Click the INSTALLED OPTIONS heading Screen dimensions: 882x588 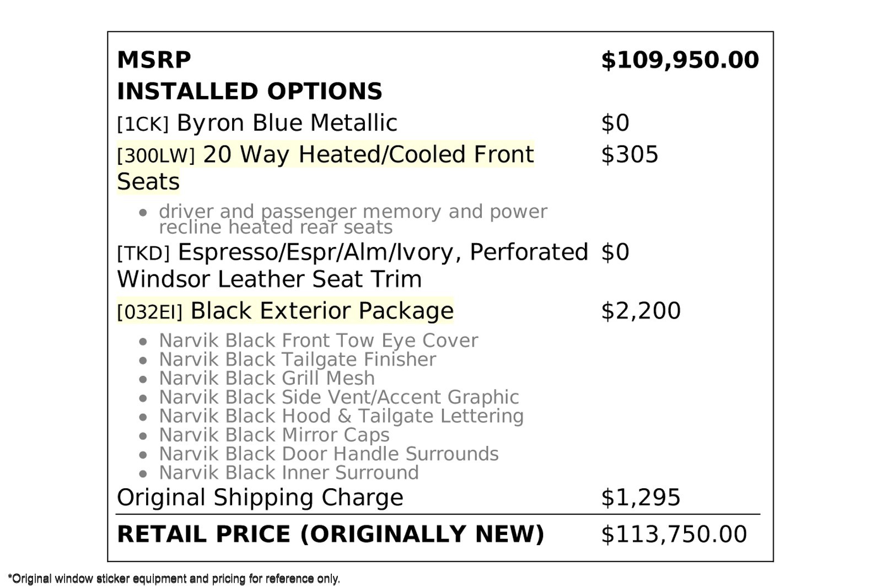click(x=249, y=91)
